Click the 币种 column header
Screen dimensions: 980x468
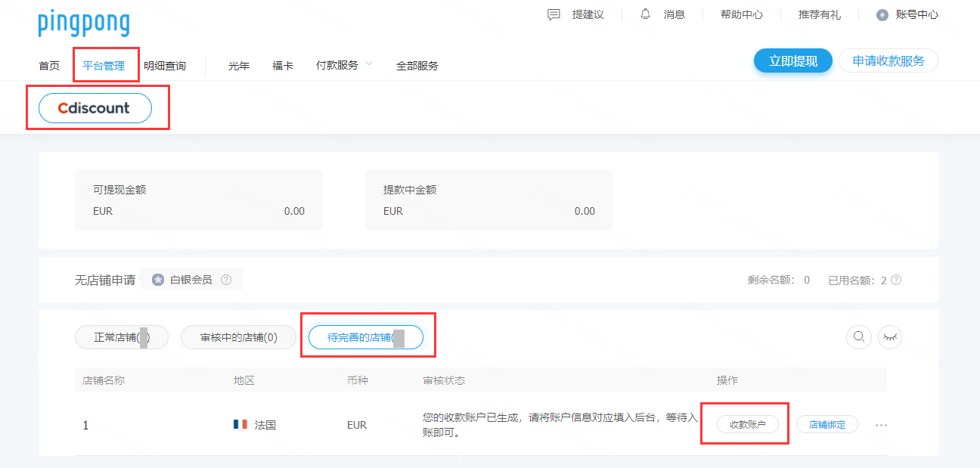tap(358, 380)
